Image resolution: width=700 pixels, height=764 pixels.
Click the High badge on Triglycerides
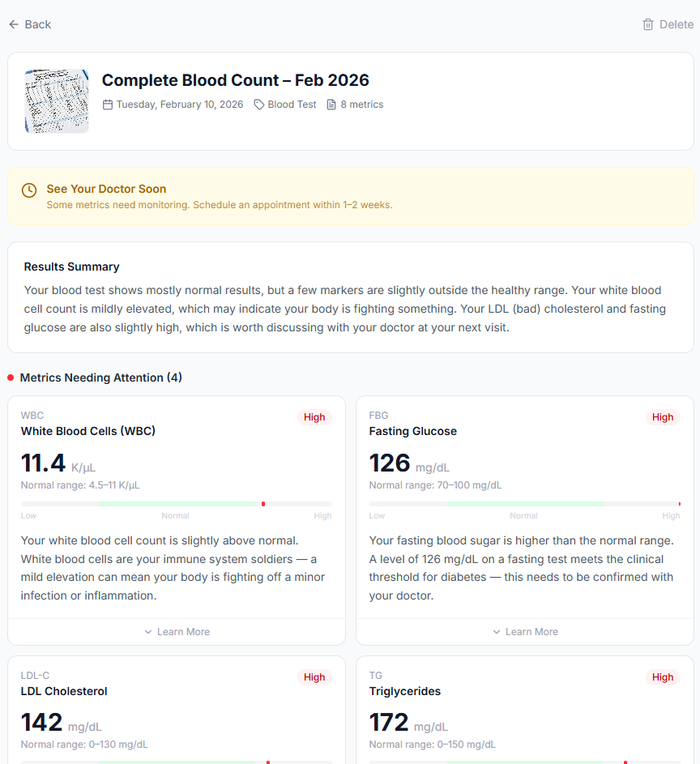[x=663, y=677]
